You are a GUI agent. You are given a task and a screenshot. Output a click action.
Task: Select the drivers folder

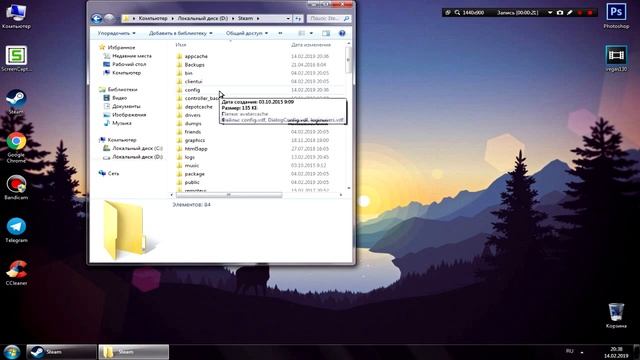pos(192,115)
